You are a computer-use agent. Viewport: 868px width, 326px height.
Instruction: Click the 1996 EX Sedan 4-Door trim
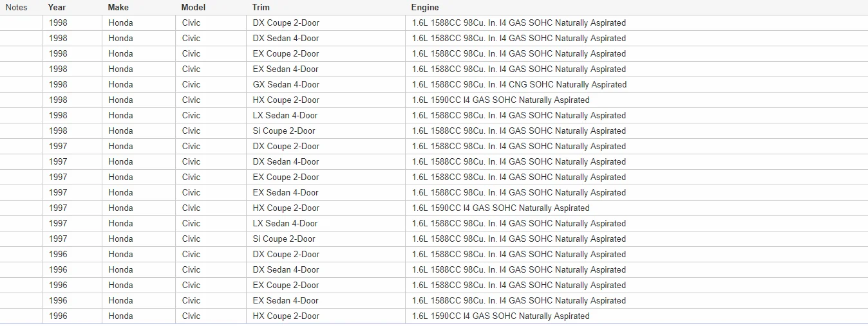point(286,300)
